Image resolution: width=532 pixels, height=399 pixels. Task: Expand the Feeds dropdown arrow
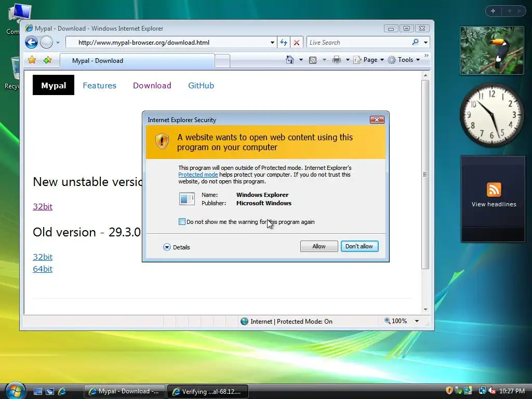click(324, 60)
